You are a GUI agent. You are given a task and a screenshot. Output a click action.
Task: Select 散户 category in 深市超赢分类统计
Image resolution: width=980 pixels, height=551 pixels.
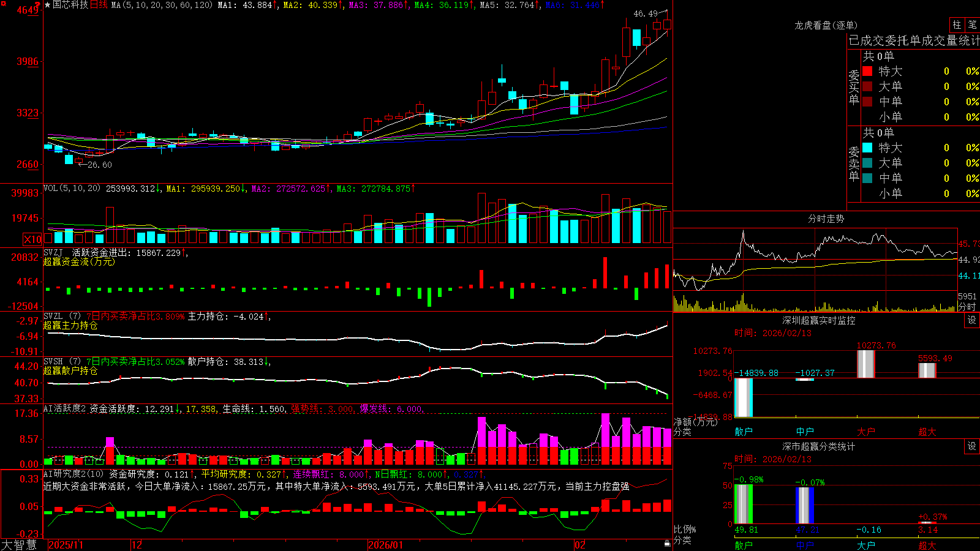coord(744,545)
